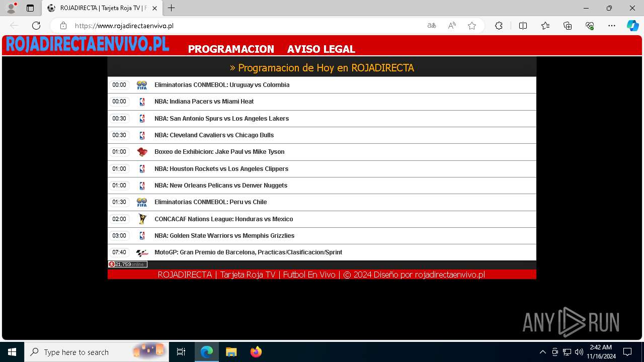Open the Edge profile icon

11,8
